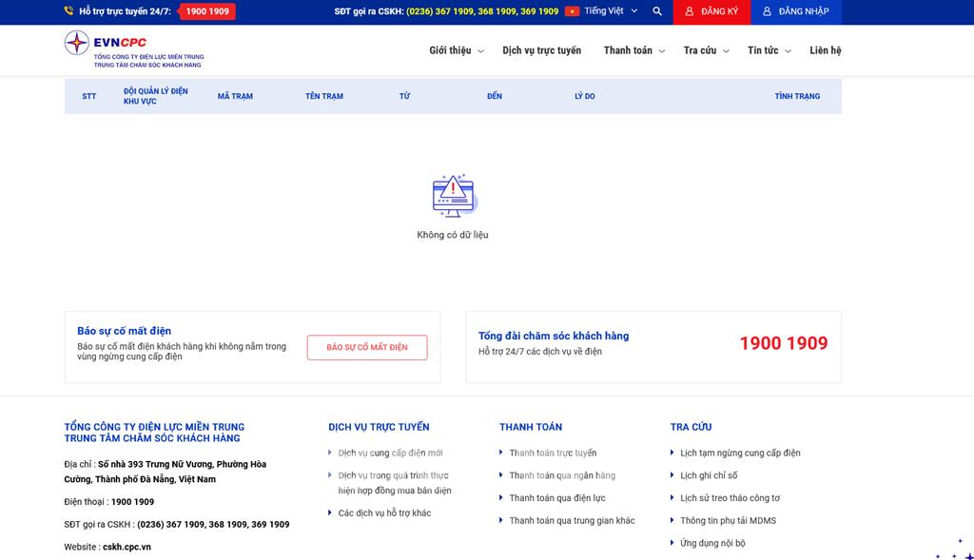
Task: Click the TÌNH TRẠNG column header
Action: coord(796,96)
